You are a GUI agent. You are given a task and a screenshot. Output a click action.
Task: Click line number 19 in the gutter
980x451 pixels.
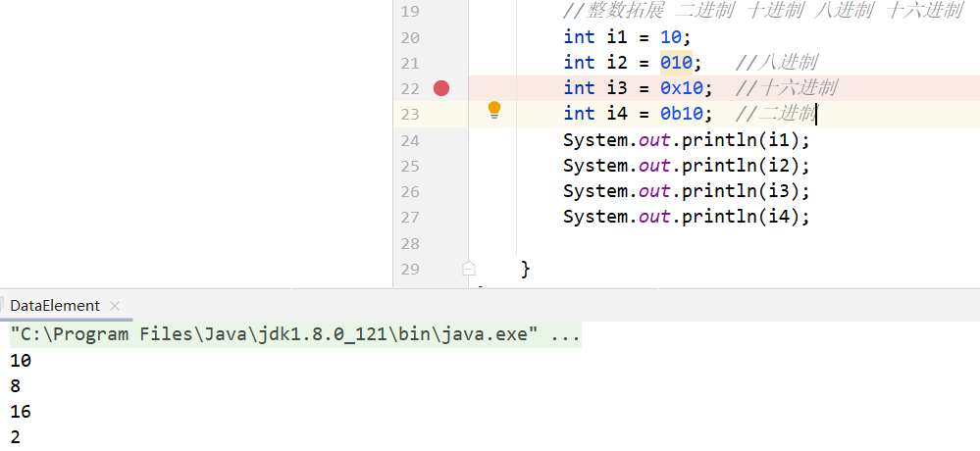(x=410, y=11)
